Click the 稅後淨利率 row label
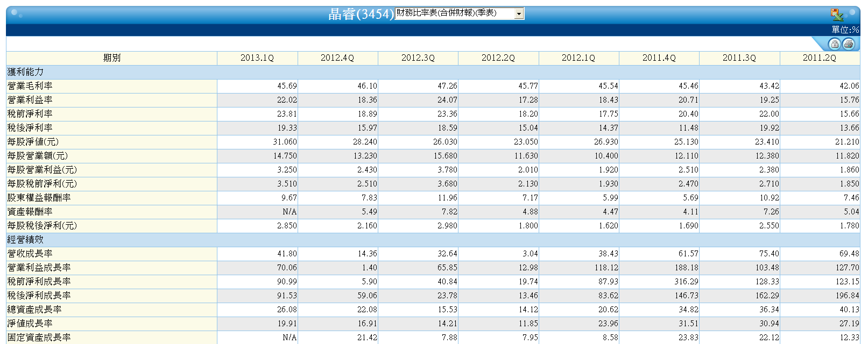Viewport: 868px width, 344px height. click(x=30, y=128)
